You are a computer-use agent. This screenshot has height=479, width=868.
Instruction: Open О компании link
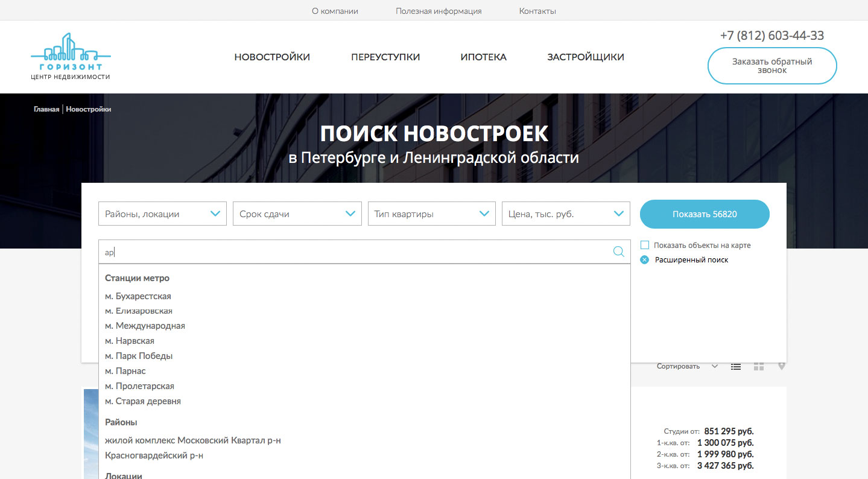(x=335, y=11)
